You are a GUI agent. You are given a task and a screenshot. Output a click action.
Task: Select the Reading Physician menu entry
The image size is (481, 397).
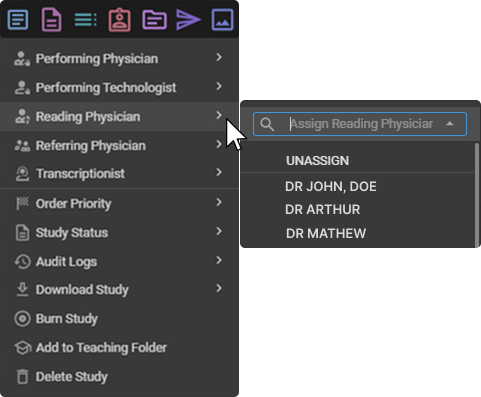pos(119,116)
